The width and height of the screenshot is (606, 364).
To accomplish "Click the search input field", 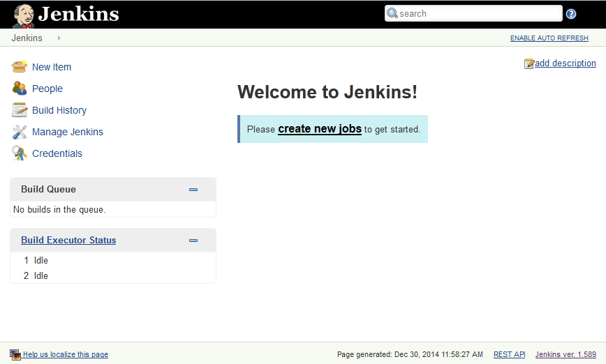I will coord(473,13).
